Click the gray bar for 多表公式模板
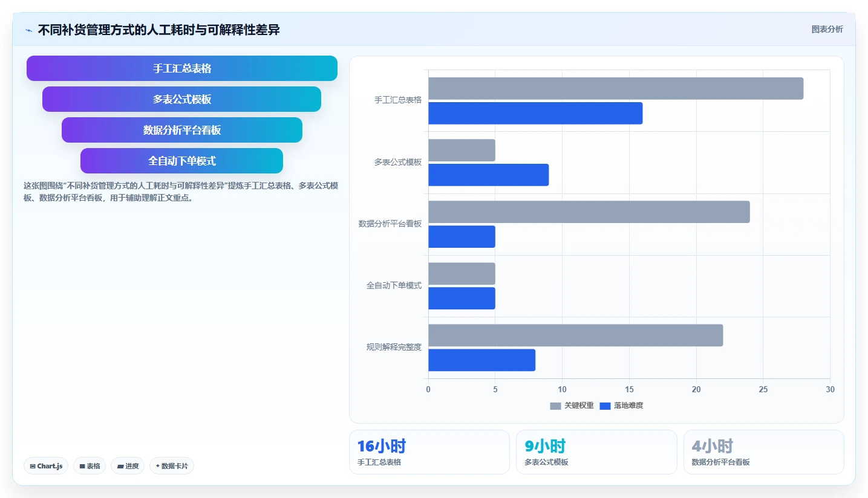Screen dimensions: 868x498 click(x=462, y=150)
